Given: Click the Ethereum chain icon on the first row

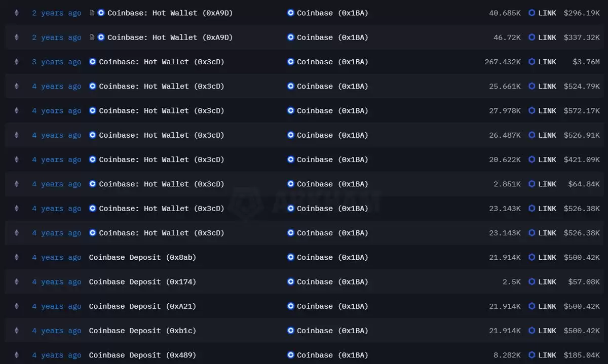Looking at the screenshot, I should (x=16, y=13).
